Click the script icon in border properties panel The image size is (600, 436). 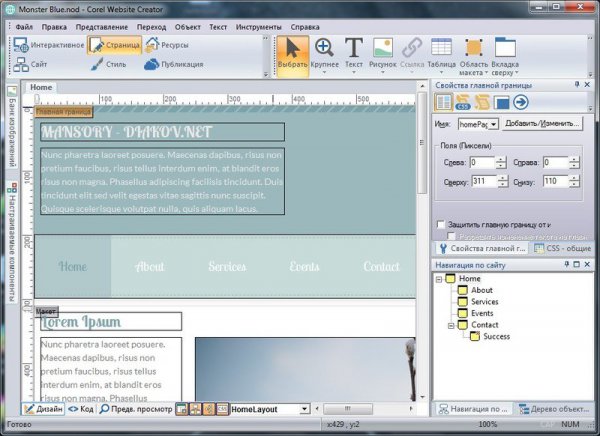[482, 102]
